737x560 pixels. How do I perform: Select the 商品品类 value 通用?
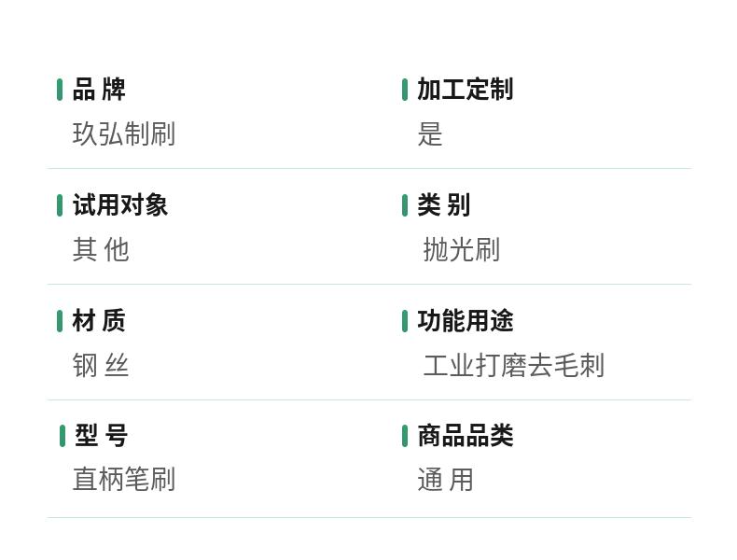point(446,480)
